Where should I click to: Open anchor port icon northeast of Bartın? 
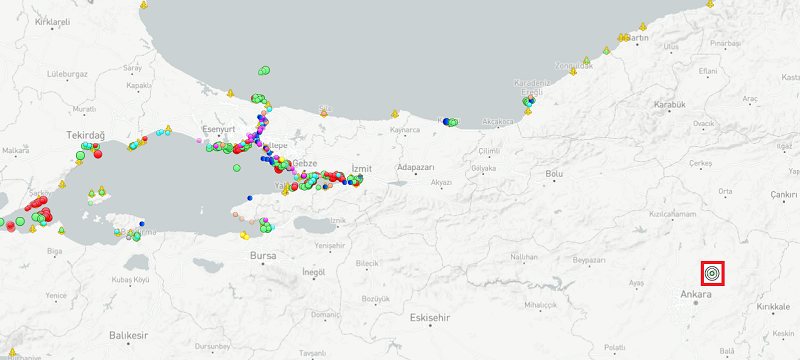(x=643, y=27)
